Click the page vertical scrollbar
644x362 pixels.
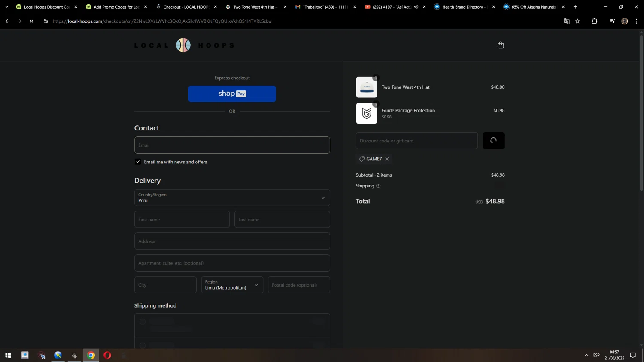click(x=641, y=113)
